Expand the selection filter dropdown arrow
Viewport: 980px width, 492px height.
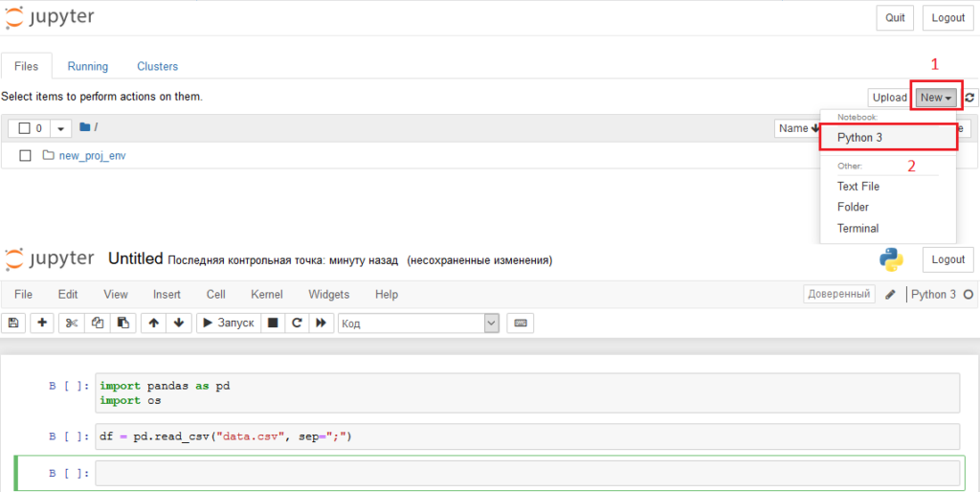[x=60, y=128]
